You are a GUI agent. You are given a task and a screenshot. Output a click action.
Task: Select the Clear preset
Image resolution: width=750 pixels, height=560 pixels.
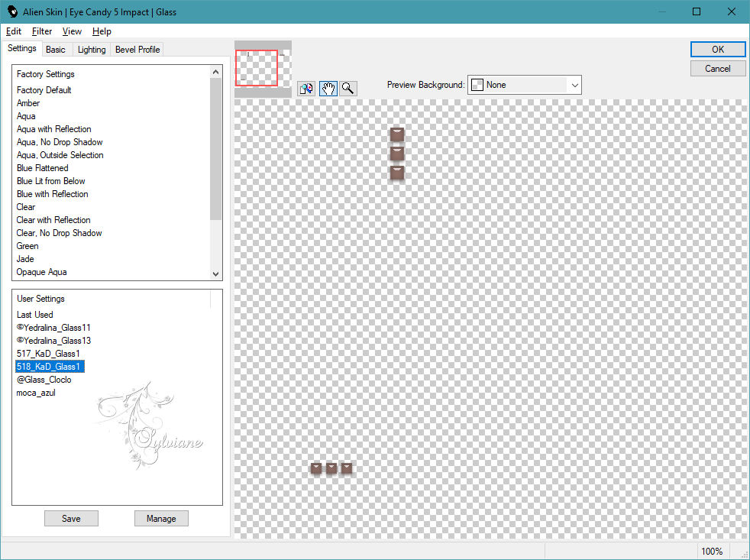[x=26, y=207]
